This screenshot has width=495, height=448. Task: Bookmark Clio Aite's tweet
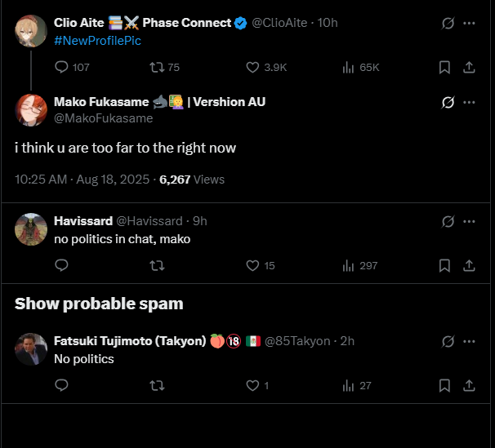pyautogui.click(x=444, y=67)
